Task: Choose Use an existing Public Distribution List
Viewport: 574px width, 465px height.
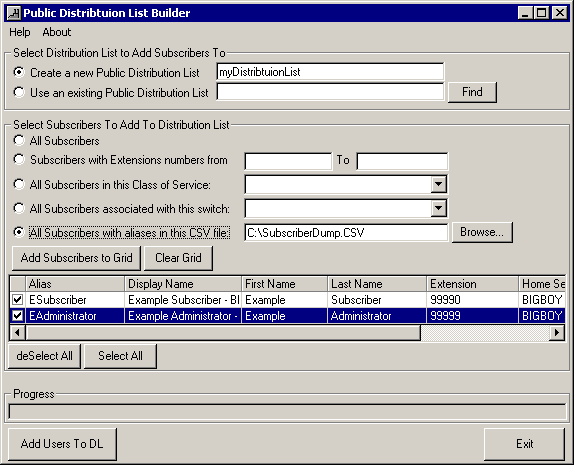Action: (19, 92)
